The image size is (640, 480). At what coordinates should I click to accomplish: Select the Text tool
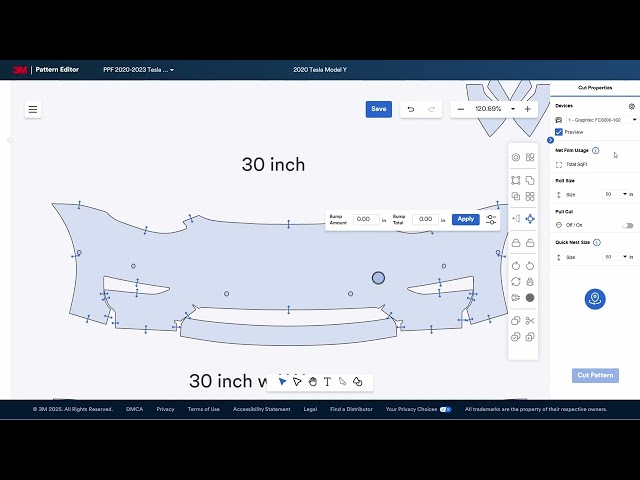click(327, 382)
